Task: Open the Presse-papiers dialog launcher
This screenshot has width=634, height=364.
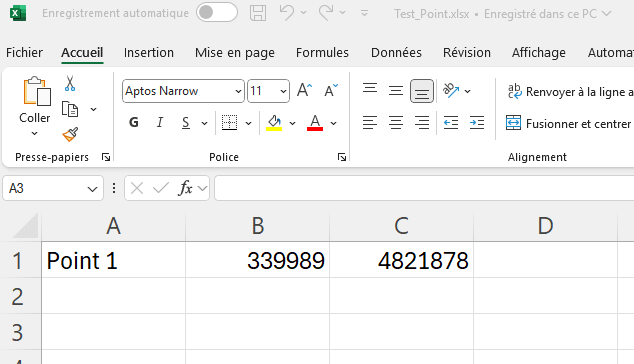Action: tap(106, 157)
